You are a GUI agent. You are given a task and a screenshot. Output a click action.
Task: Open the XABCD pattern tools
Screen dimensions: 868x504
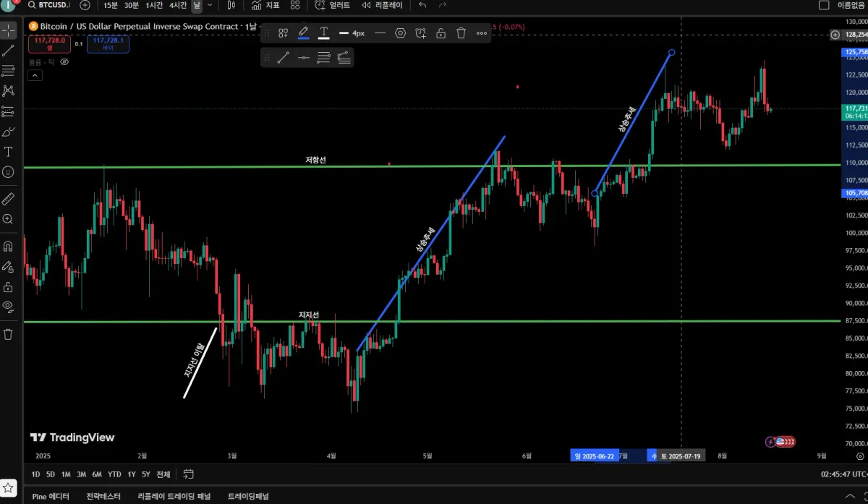pos(9,90)
